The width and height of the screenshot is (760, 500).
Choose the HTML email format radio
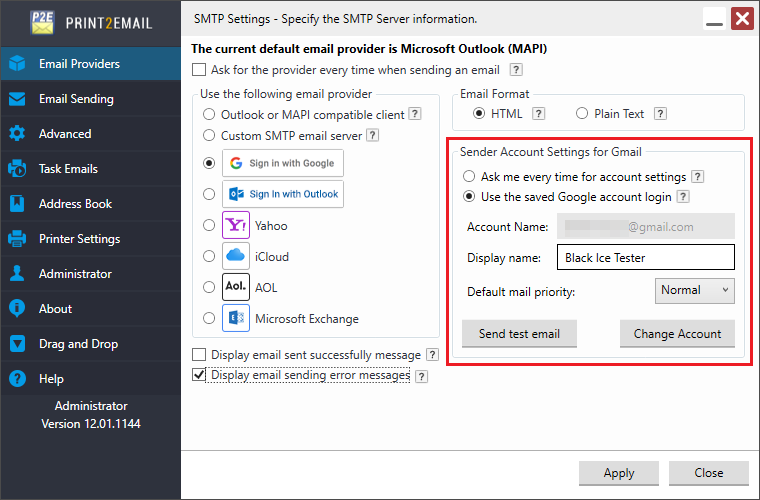[x=479, y=113]
